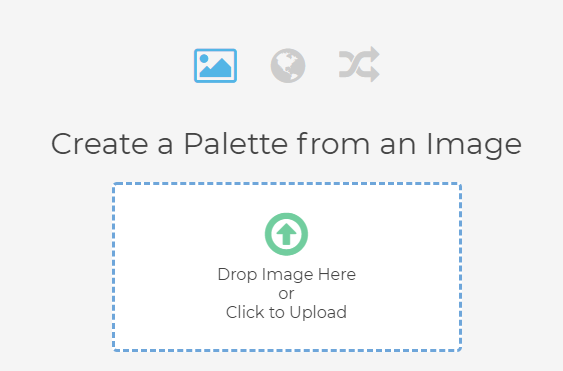Image resolution: width=563 pixels, height=371 pixels.
Task: Click the dashed border upload region below heading
Action: tap(287, 267)
